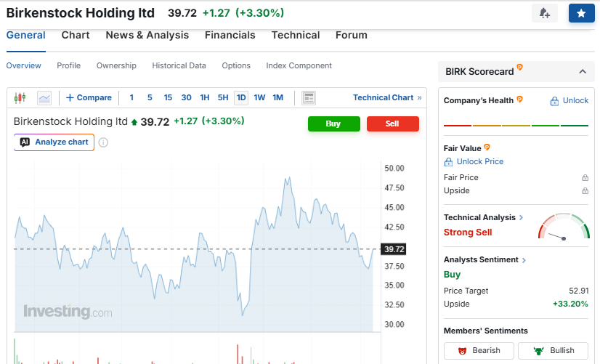This screenshot has height=364, width=600.
Task: Select the Overview sub-tab
Action: pos(24,65)
